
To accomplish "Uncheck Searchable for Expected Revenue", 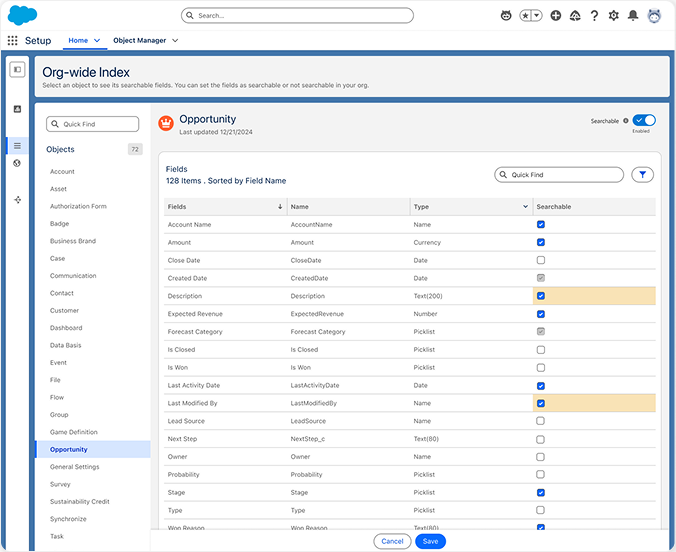I will (541, 314).
